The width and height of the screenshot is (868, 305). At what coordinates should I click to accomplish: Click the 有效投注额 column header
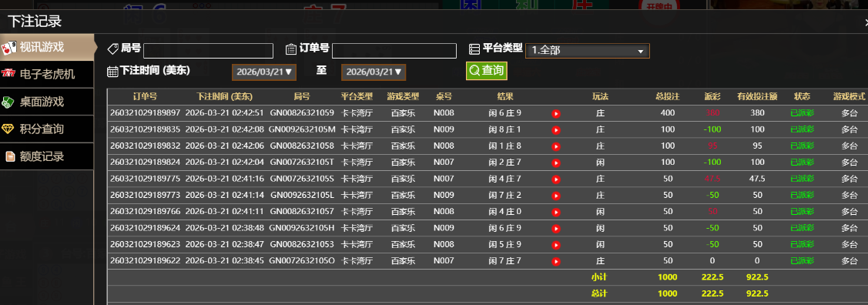757,96
